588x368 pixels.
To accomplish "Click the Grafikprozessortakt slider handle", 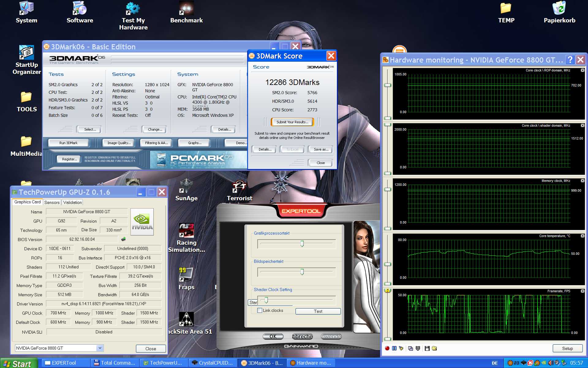I will (x=302, y=244).
